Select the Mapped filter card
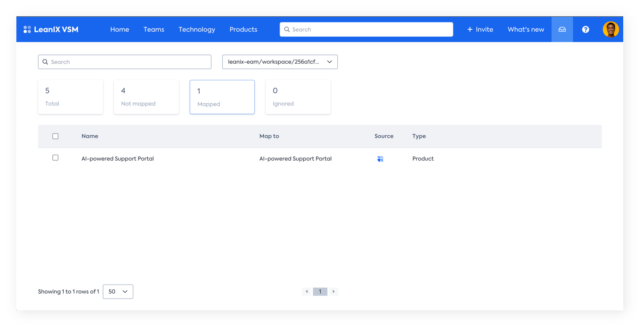Image resolution: width=644 pixels, height=331 pixels. tap(222, 97)
